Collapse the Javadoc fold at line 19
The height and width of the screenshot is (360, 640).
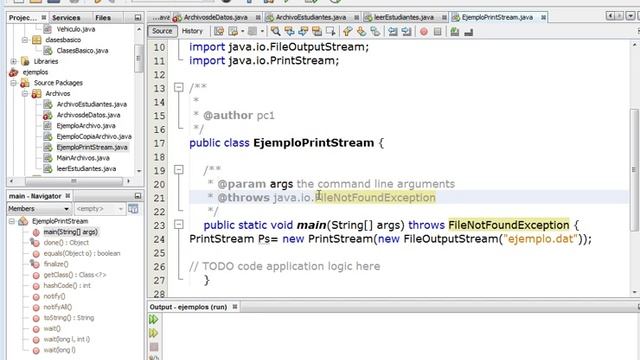[179, 169]
